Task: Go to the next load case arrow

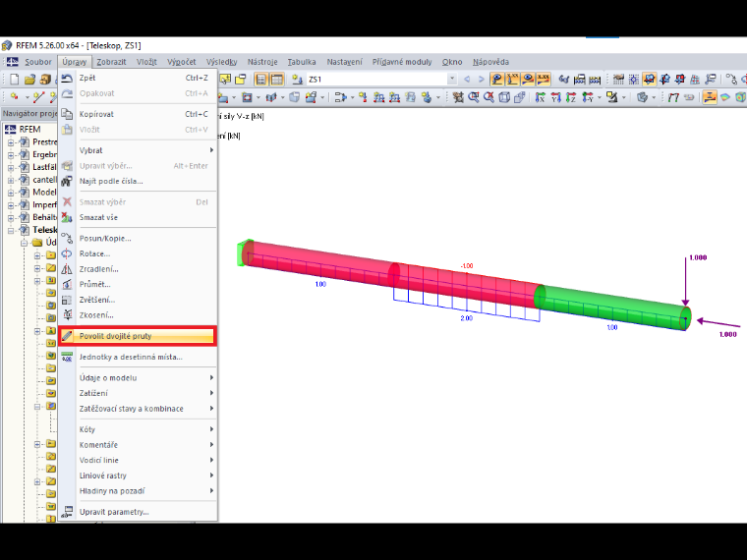Action: point(482,79)
